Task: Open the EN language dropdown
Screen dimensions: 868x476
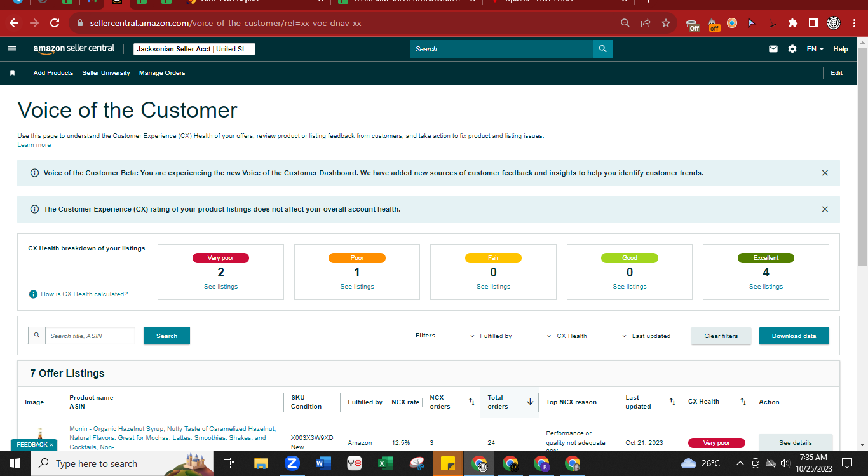Action: coord(815,49)
